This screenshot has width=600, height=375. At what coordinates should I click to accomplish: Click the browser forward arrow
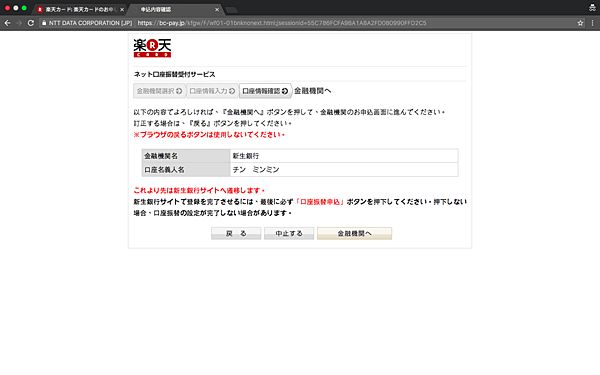coord(19,23)
